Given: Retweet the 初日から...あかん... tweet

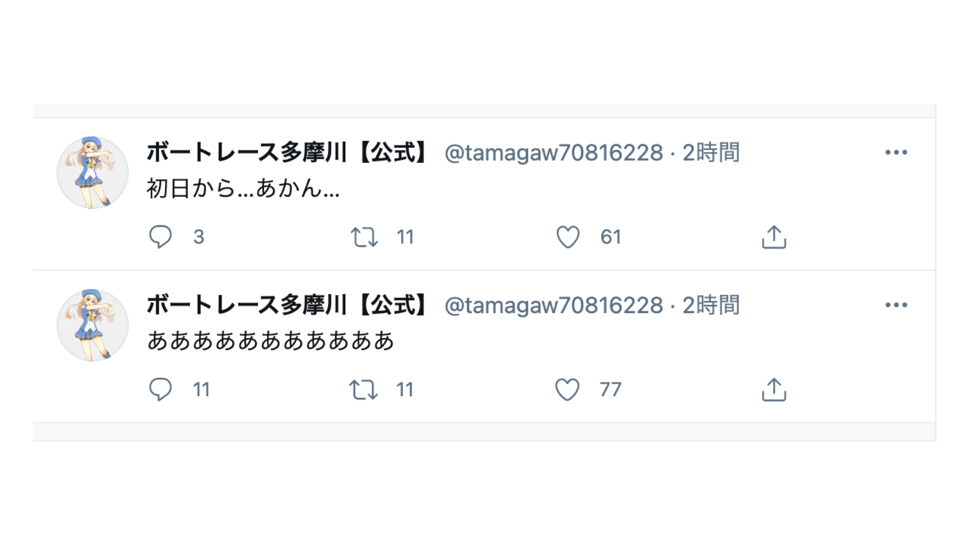Looking at the screenshot, I should [x=364, y=237].
